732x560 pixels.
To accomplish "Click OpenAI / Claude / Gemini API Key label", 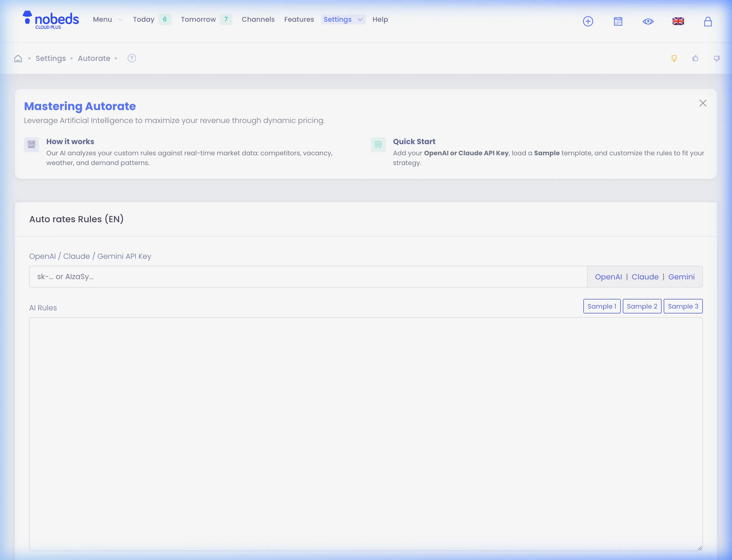I will [90, 256].
